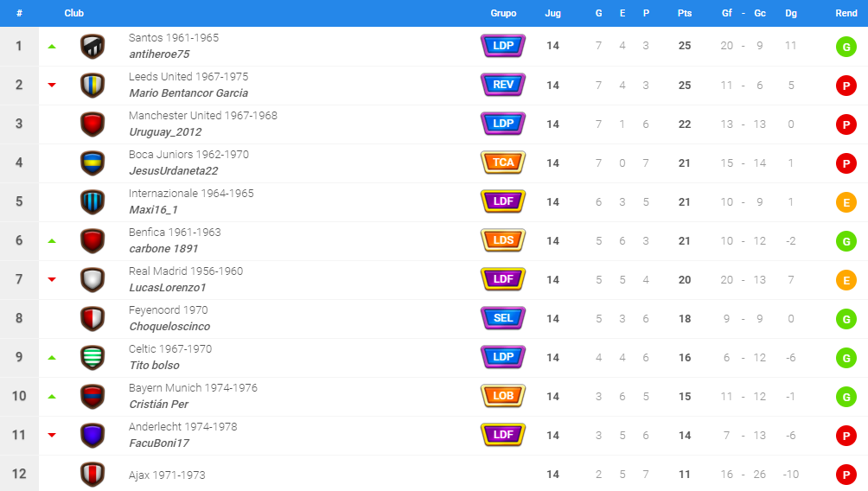Click the green G result indicator for Santos
Screen dimensions: 868x491
(x=846, y=47)
